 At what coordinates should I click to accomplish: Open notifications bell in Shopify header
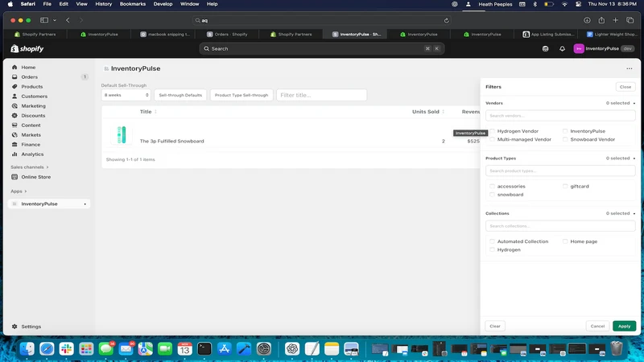coord(562,48)
